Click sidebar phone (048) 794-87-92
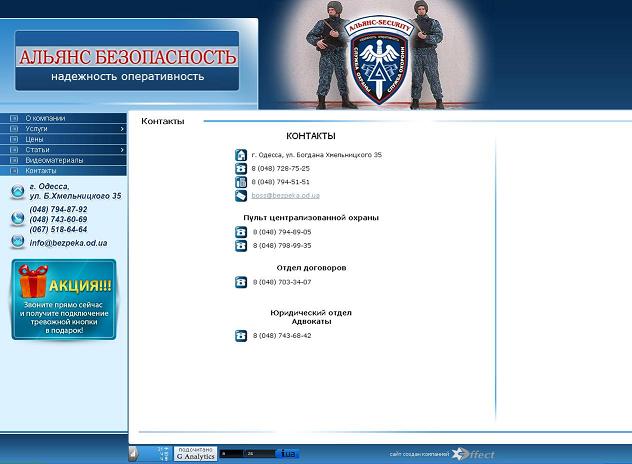This screenshot has width=632, height=464. coord(58,209)
